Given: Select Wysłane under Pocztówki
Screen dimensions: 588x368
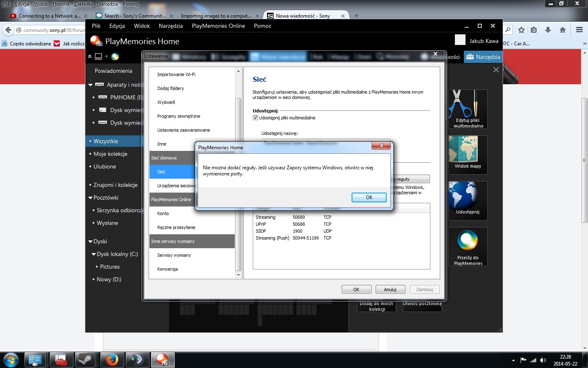Looking at the screenshot, I should point(107,223).
